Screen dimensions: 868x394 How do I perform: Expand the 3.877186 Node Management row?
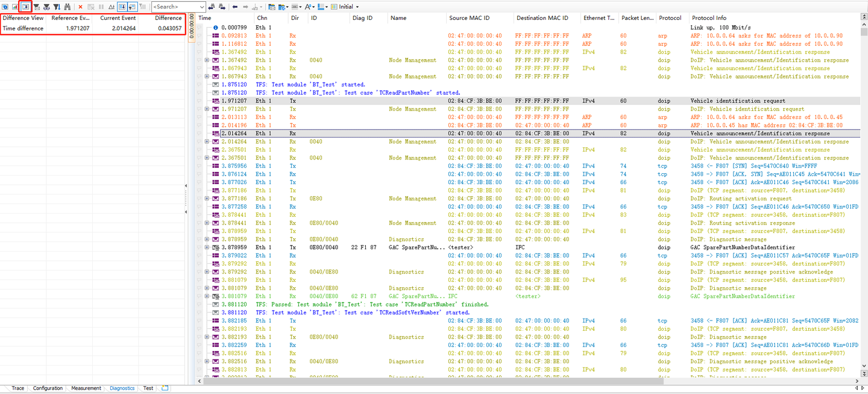(207, 199)
